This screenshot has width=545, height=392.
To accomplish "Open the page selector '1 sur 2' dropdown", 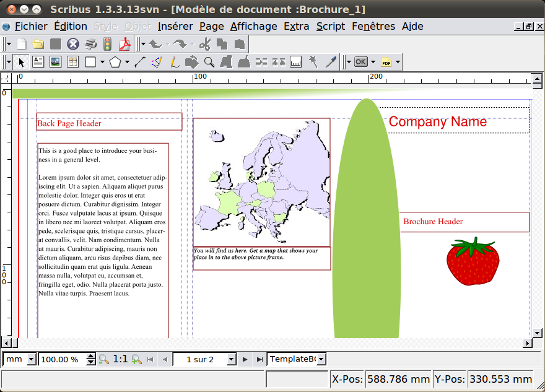I will 232,359.
